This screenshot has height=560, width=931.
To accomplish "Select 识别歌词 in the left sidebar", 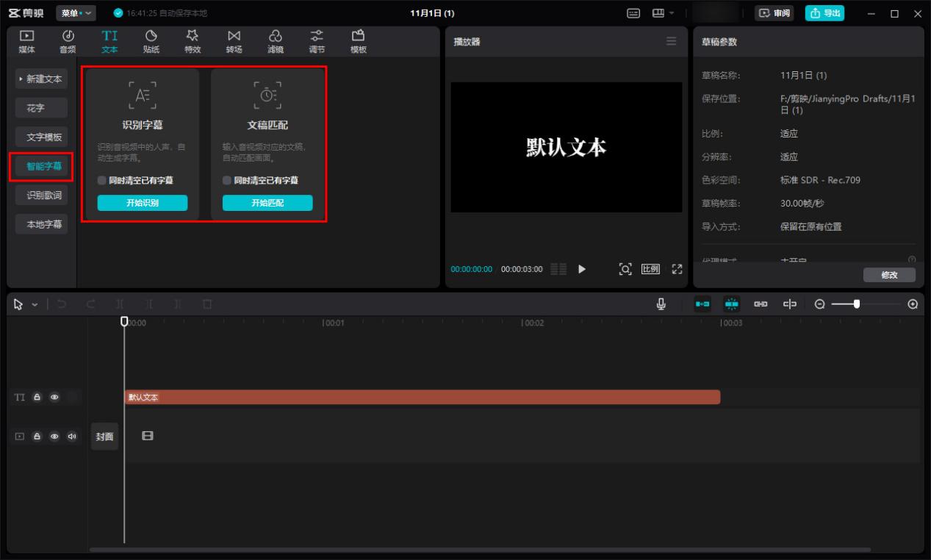I will [42, 195].
